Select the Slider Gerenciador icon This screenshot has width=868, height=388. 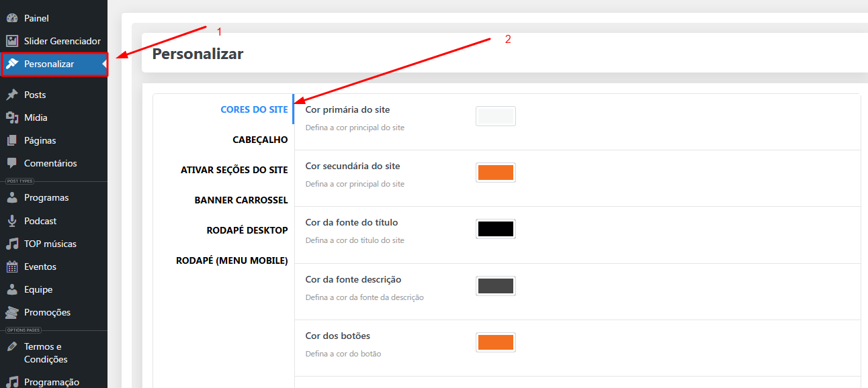[13, 41]
